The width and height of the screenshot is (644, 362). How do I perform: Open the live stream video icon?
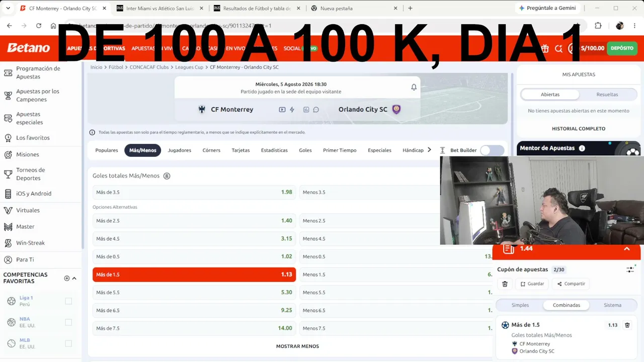282,110
